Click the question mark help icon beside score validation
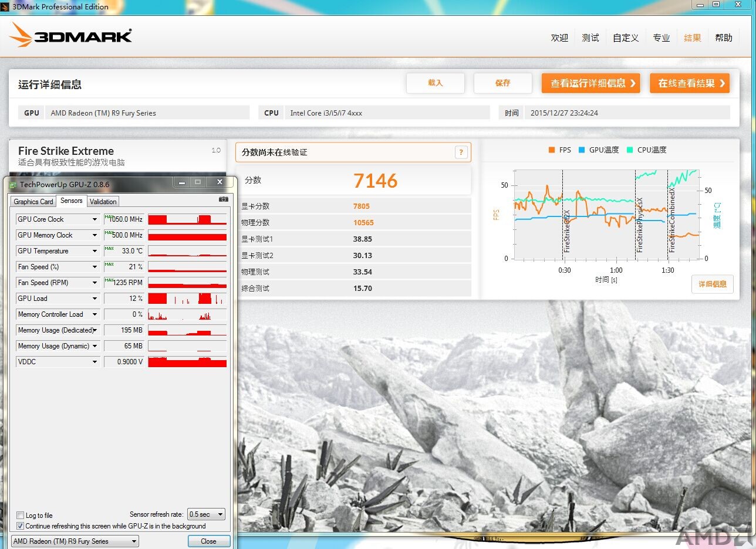Viewport: 756px width, 549px height. click(461, 152)
